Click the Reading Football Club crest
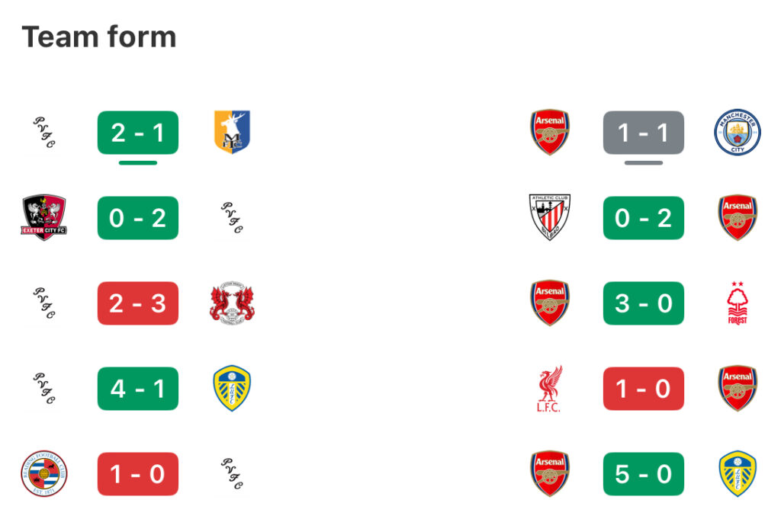Image resolution: width=781 pixels, height=532 pixels. 43,474
